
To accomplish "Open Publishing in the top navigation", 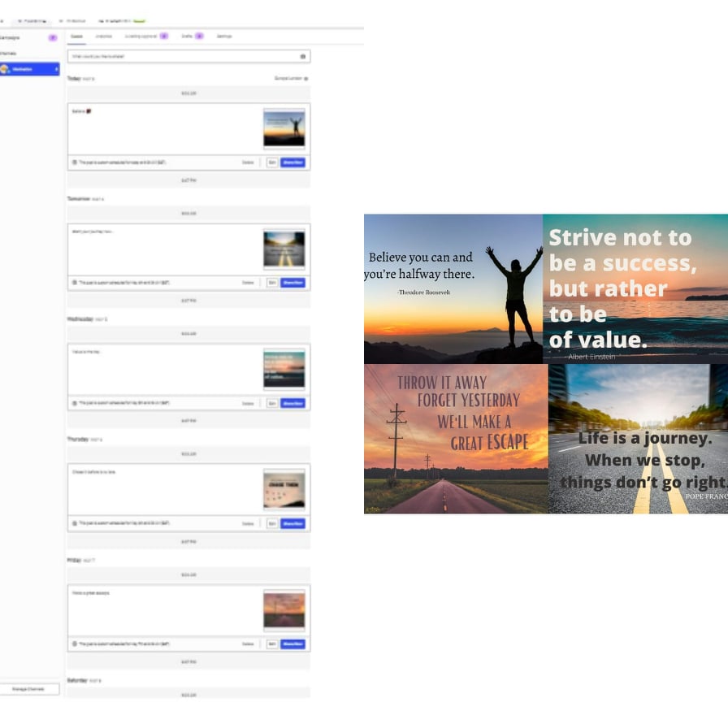I will point(32,21).
